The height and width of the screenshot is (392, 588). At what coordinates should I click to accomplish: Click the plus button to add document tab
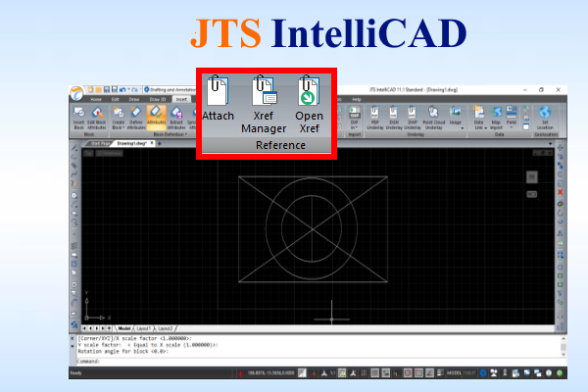click(160, 143)
